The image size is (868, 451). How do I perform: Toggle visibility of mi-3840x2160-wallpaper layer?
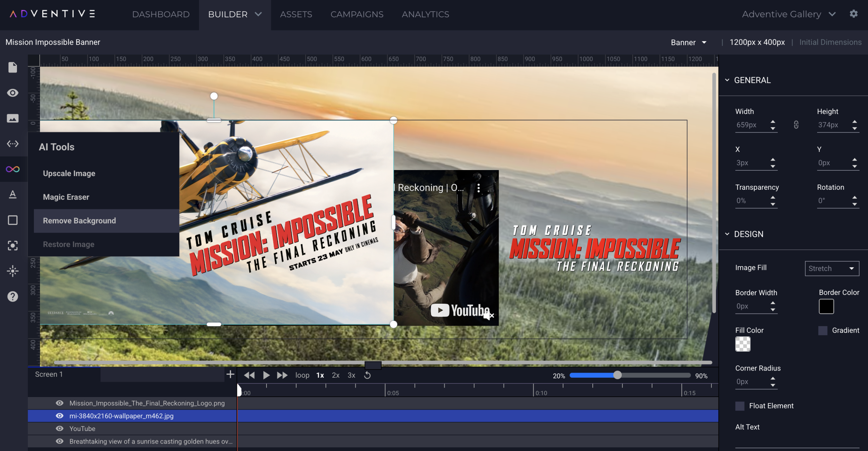[x=59, y=416]
